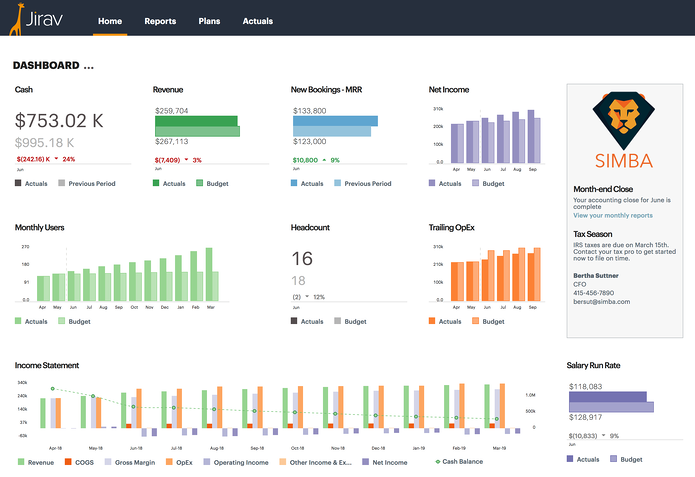Toggle New Bookings Previous Period legend swatch

pos(337,183)
